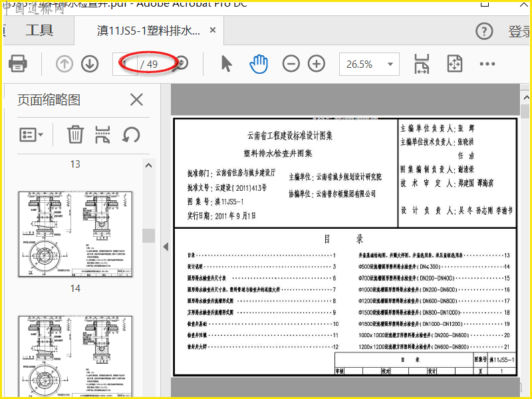
Task: Go to previous page with up arrow
Action: click(65, 63)
